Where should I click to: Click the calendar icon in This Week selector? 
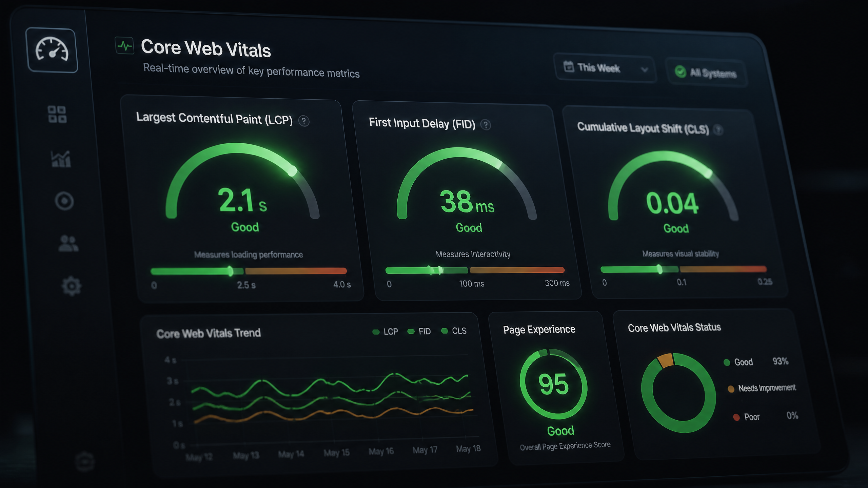tap(569, 66)
